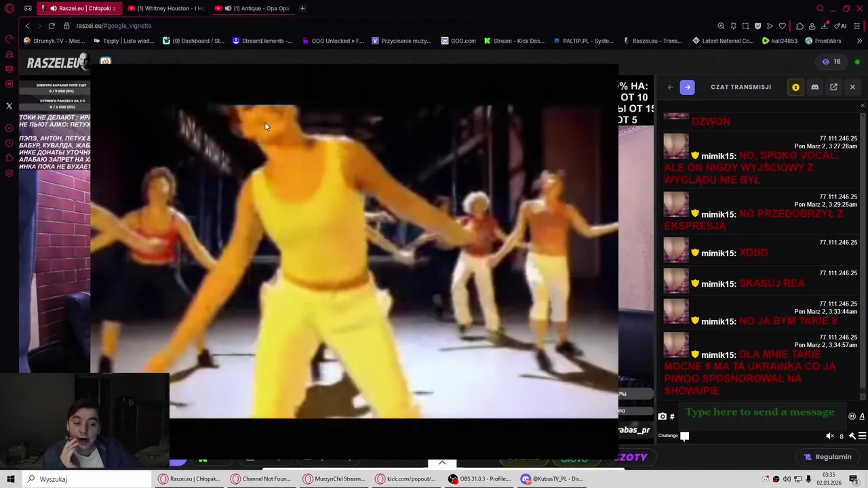868x488 pixels.
Task: Open the browser search magnifier at top right
Action: pos(820,8)
